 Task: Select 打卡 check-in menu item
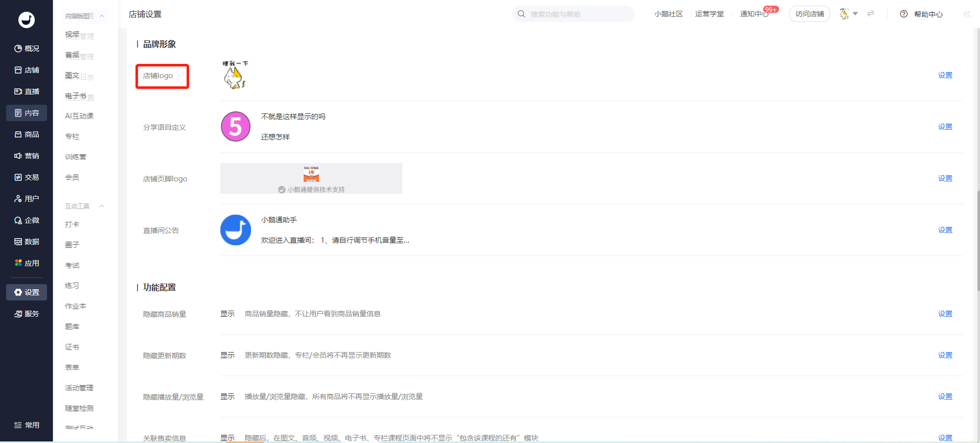[72, 224]
